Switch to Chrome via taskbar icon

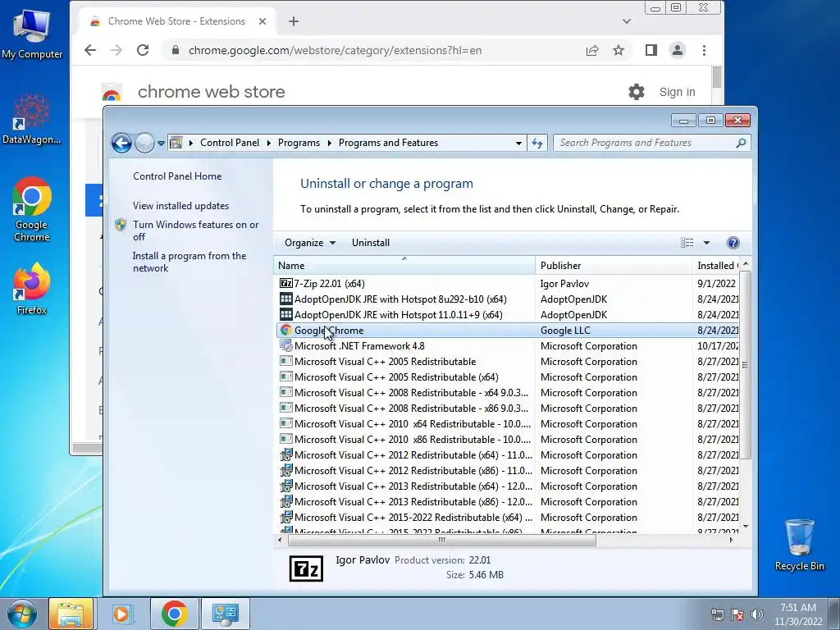174,614
